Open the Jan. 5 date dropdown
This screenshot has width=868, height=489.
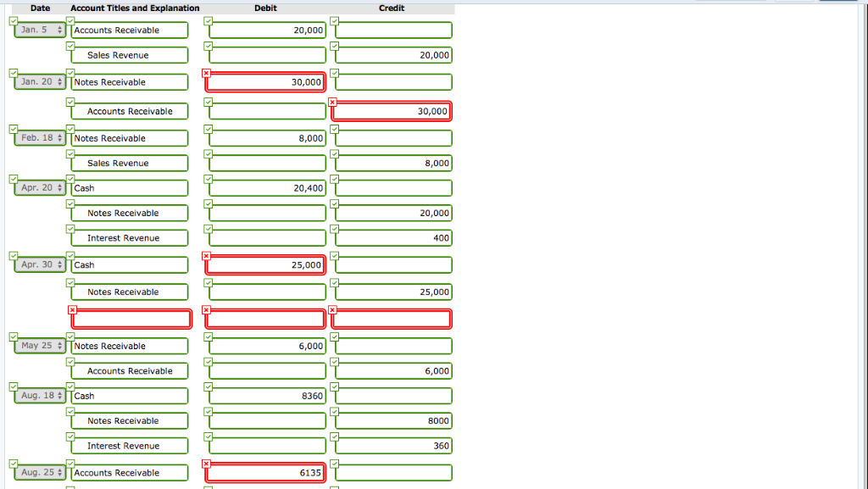(x=39, y=29)
